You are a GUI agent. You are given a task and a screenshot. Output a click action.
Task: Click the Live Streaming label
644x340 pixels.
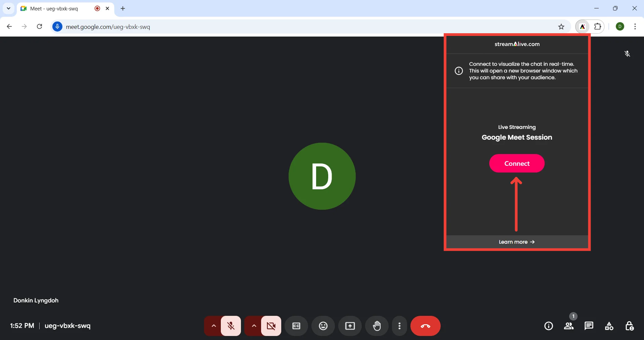click(517, 127)
